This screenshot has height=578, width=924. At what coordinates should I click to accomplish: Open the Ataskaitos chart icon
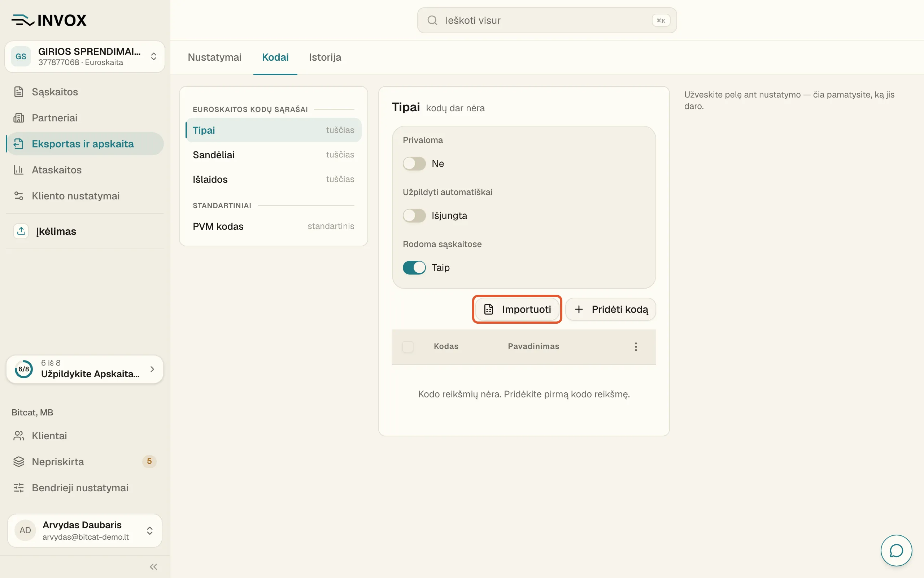[x=19, y=170]
